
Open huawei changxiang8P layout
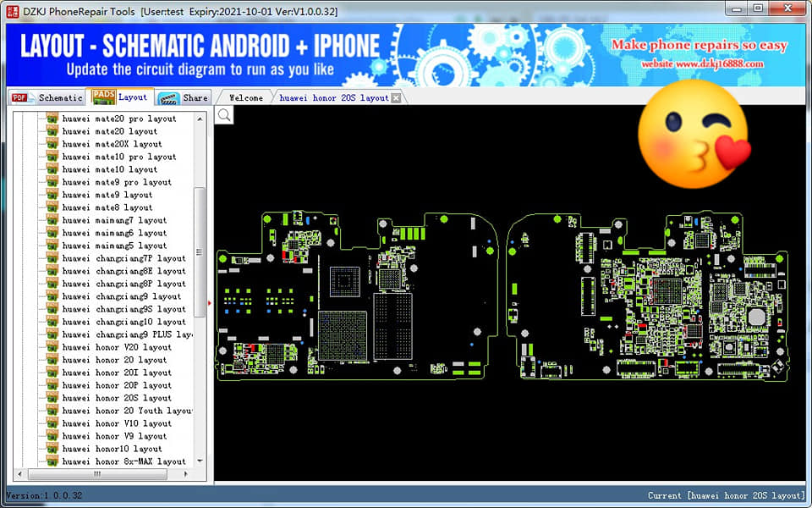(x=123, y=284)
